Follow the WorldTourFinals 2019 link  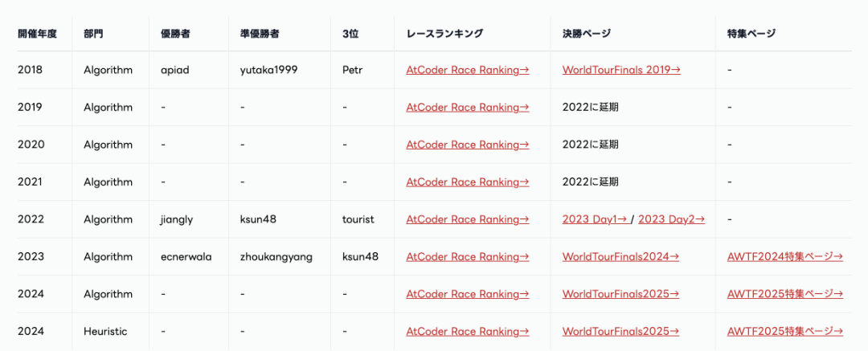tap(621, 70)
